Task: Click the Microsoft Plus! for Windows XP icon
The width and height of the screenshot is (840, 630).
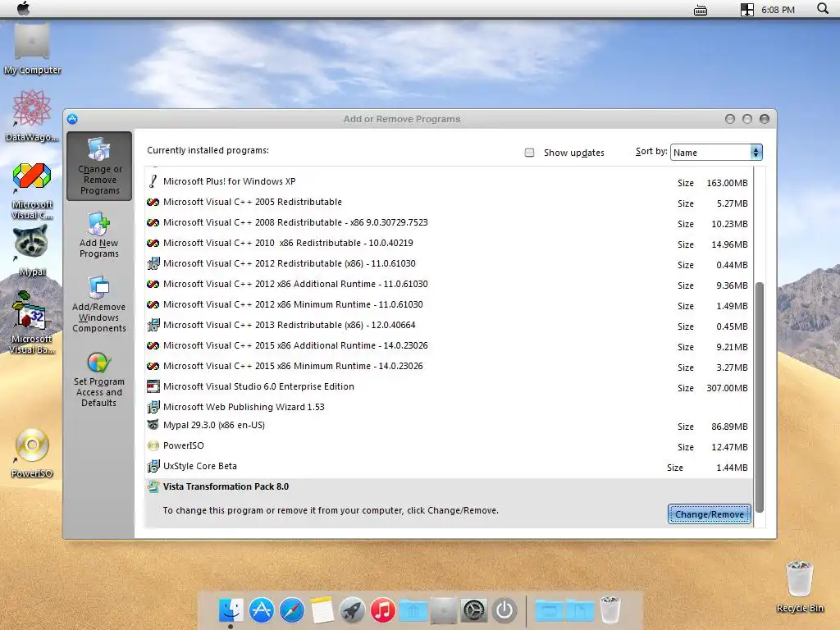Action: pos(153,181)
